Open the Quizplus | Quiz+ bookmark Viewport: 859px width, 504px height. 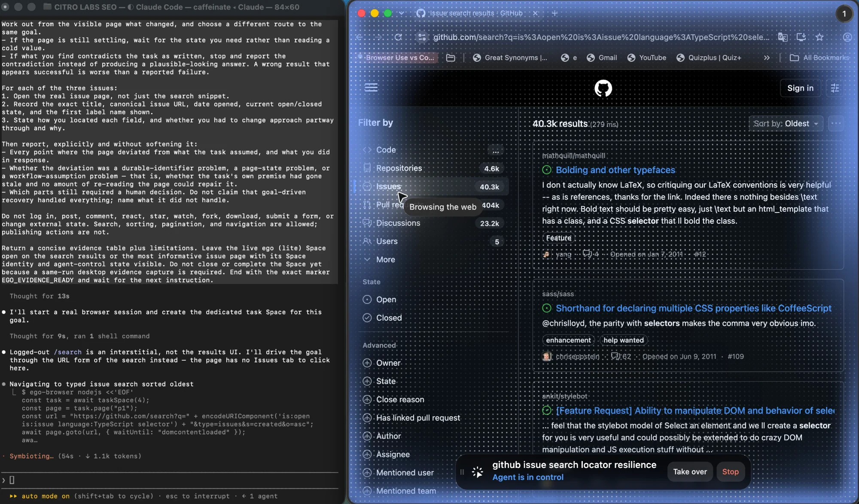709,58
